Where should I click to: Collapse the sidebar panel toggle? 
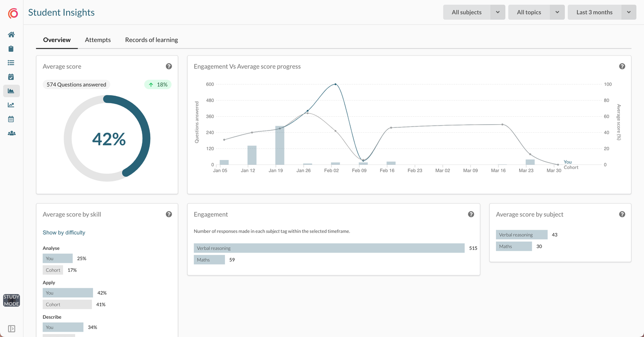pos(12,329)
